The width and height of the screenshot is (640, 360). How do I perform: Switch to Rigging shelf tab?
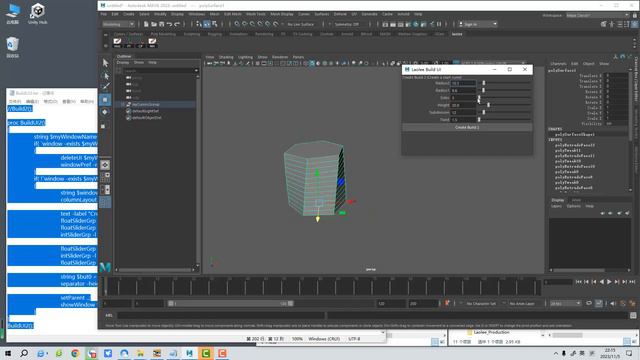pos(215,34)
